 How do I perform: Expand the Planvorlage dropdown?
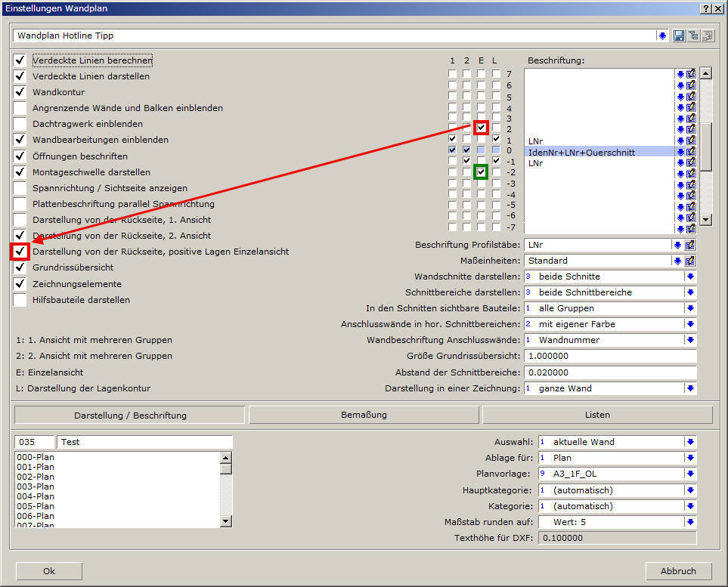tap(689, 474)
